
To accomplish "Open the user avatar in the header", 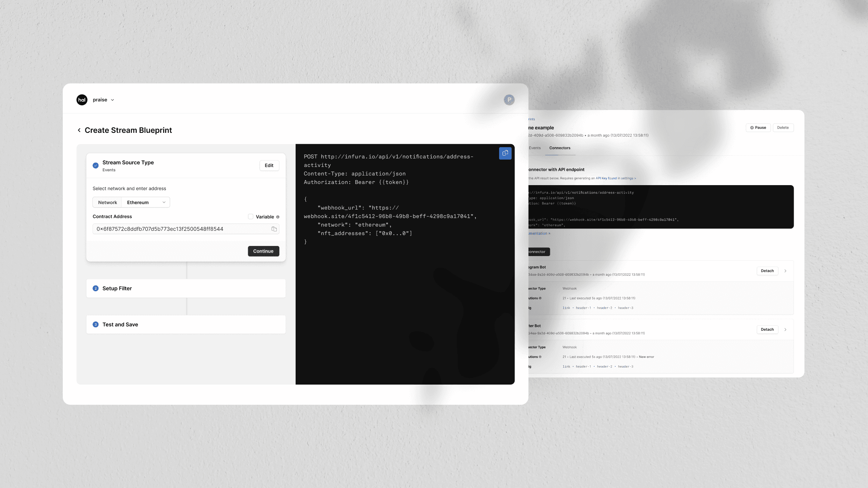I will [x=509, y=100].
